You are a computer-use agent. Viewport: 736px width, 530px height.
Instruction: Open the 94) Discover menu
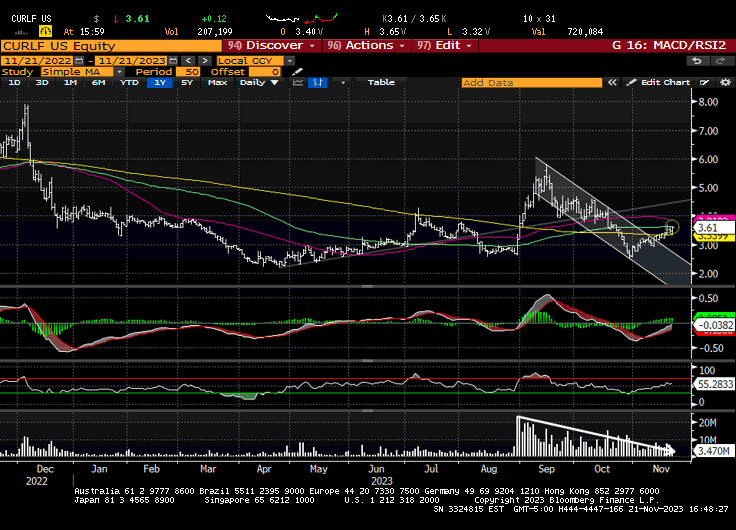coord(271,46)
